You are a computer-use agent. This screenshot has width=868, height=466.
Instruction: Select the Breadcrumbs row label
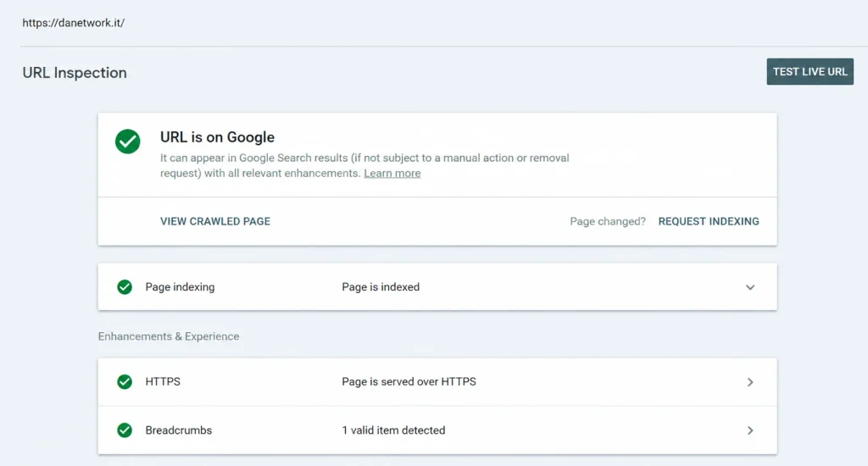click(x=179, y=430)
